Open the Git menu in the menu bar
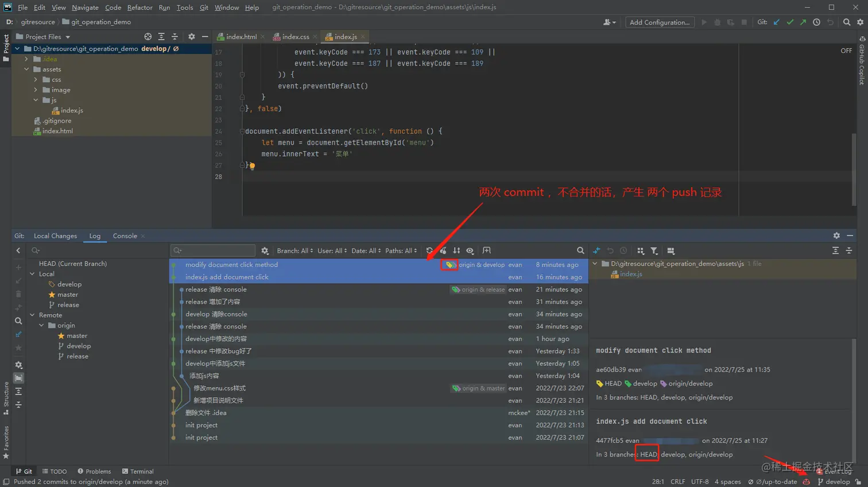Image resolution: width=868 pixels, height=487 pixels. [204, 7]
